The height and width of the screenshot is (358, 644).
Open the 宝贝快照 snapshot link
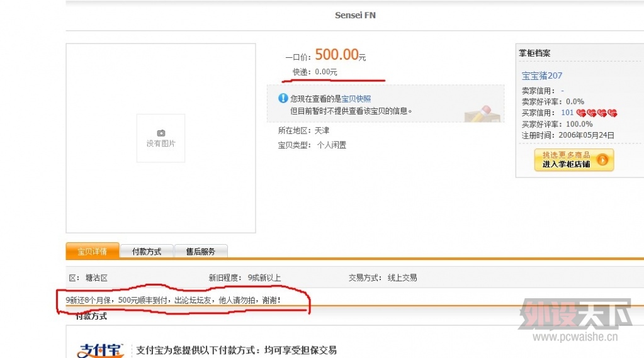(356, 99)
